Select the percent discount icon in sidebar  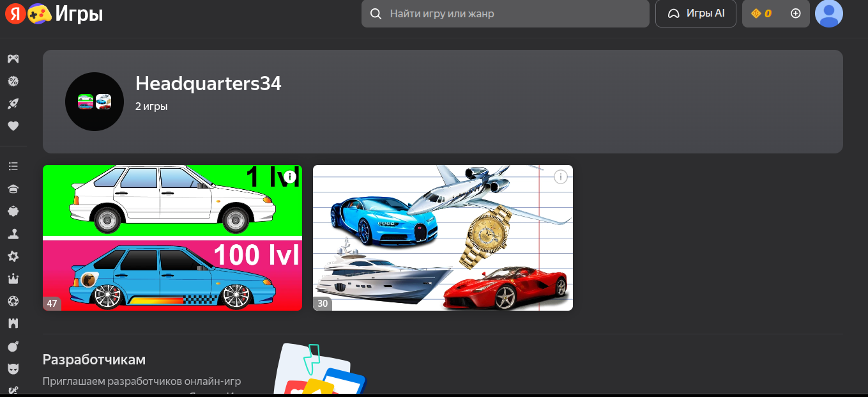click(13, 81)
